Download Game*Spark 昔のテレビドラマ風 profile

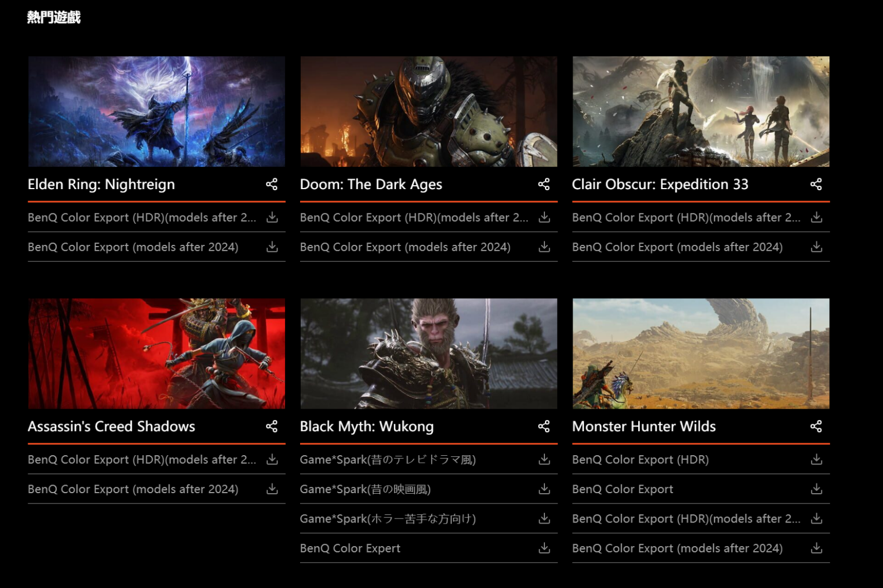pyautogui.click(x=544, y=459)
